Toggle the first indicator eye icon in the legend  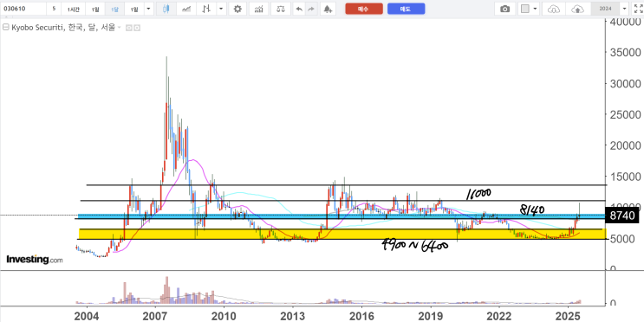(x=128, y=28)
